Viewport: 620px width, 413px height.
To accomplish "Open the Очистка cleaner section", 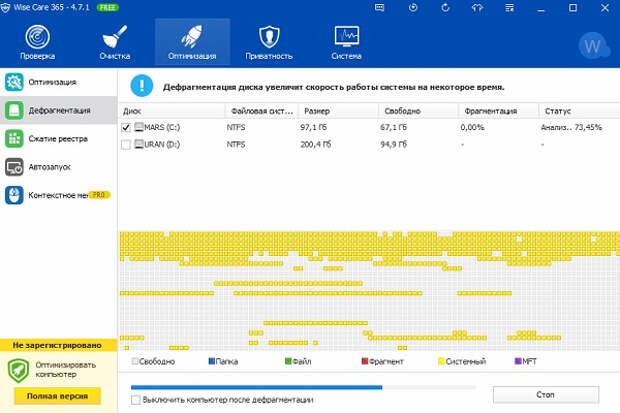I will (x=114, y=42).
